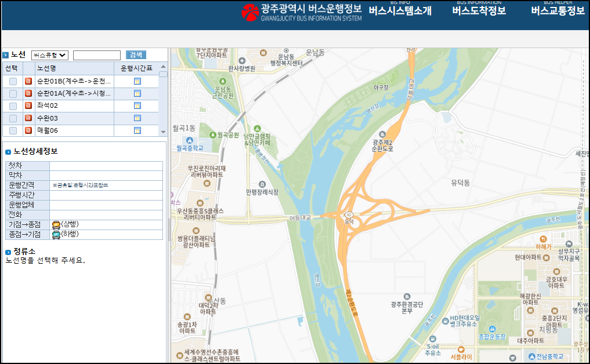Click the 한사랑병원 marker on map

(x=242, y=61)
